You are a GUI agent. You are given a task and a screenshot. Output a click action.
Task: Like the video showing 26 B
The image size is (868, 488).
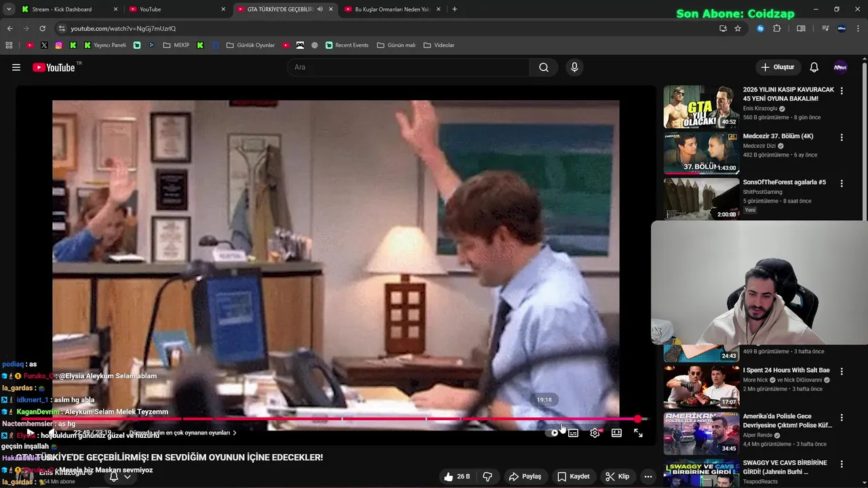[456, 476]
